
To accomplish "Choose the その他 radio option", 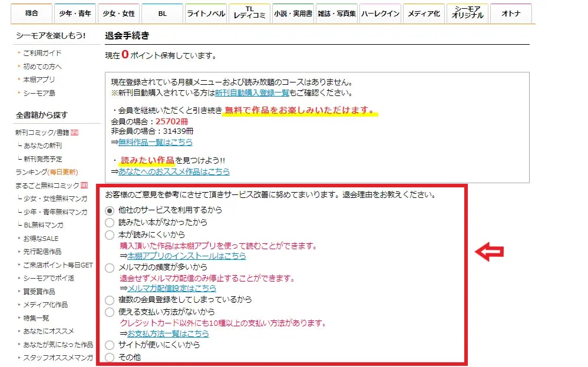I will click(x=109, y=357).
